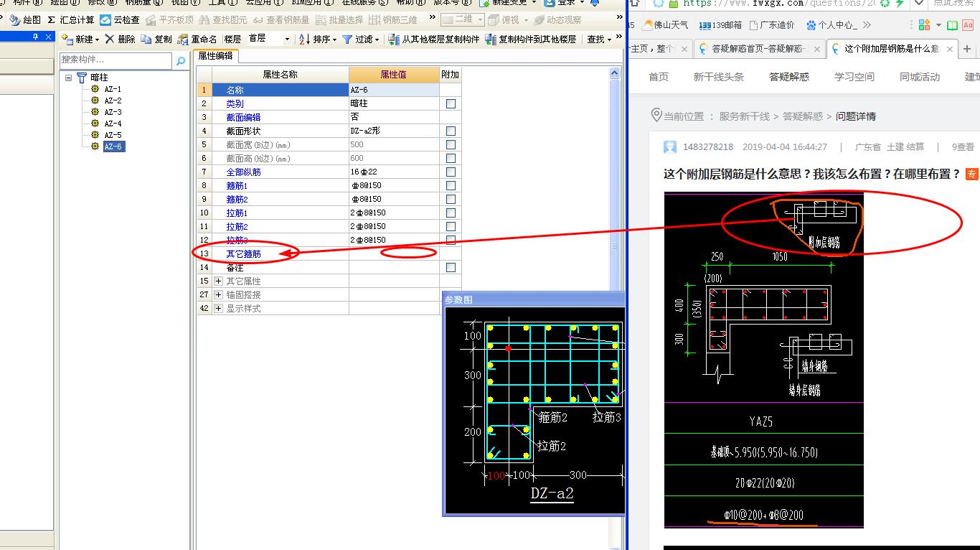This screenshot has height=550, width=980.
Task: Tick 附加 checkbox for 截面高 row
Action: coord(451,158)
